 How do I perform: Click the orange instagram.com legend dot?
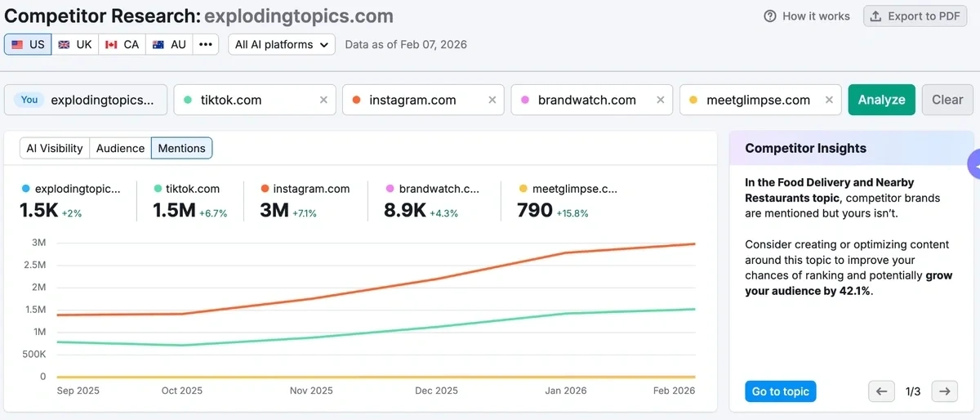pyautogui.click(x=265, y=189)
